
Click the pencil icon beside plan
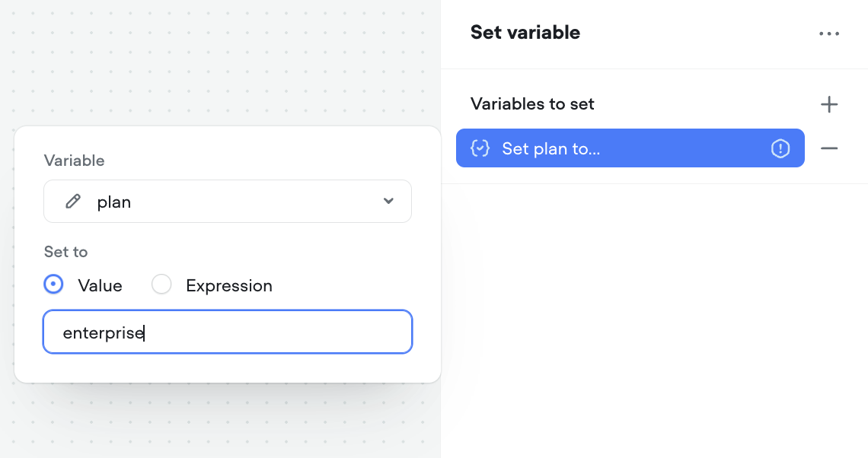point(73,202)
